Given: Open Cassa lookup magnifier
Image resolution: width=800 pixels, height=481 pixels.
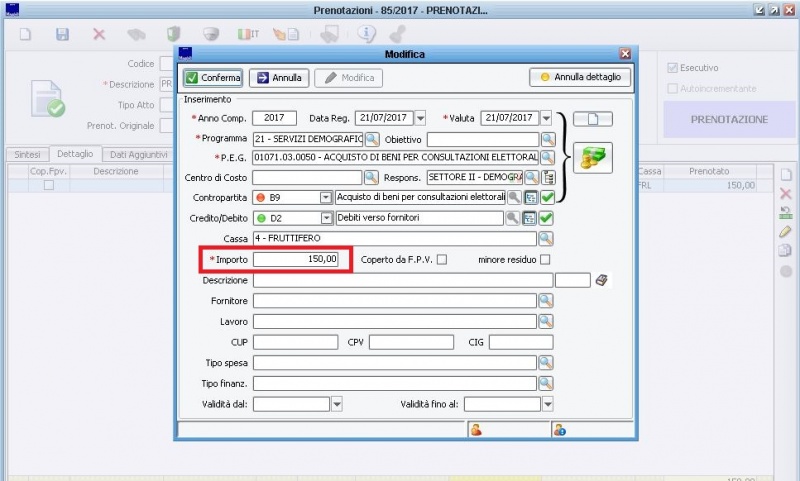Looking at the screenshot, I should click(545, 238).
